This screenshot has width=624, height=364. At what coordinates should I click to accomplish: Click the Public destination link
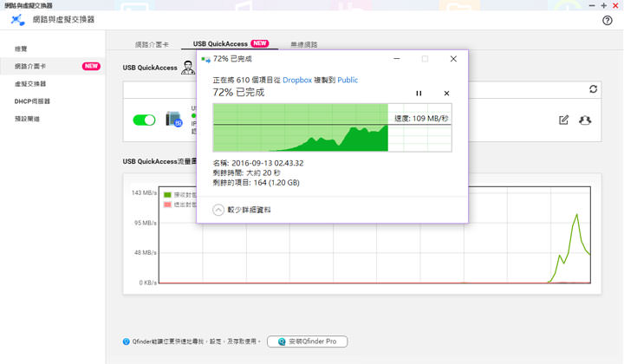[348, 80]
